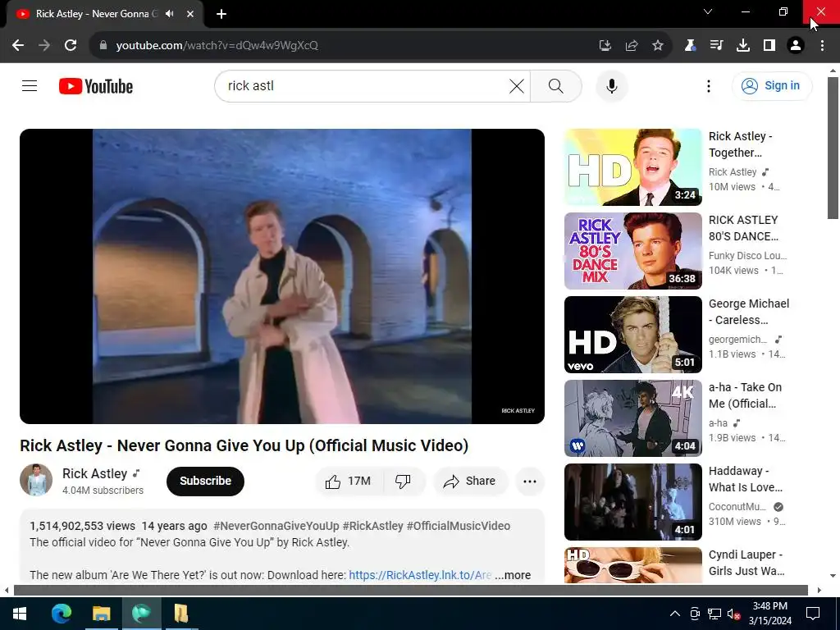
Task: Click the muted volume tray icon
Action: [734, 614]
